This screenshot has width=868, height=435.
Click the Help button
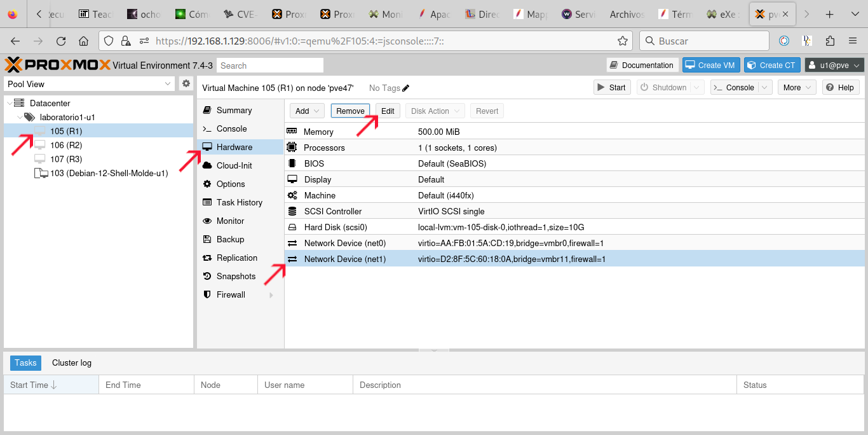[841, 87]
